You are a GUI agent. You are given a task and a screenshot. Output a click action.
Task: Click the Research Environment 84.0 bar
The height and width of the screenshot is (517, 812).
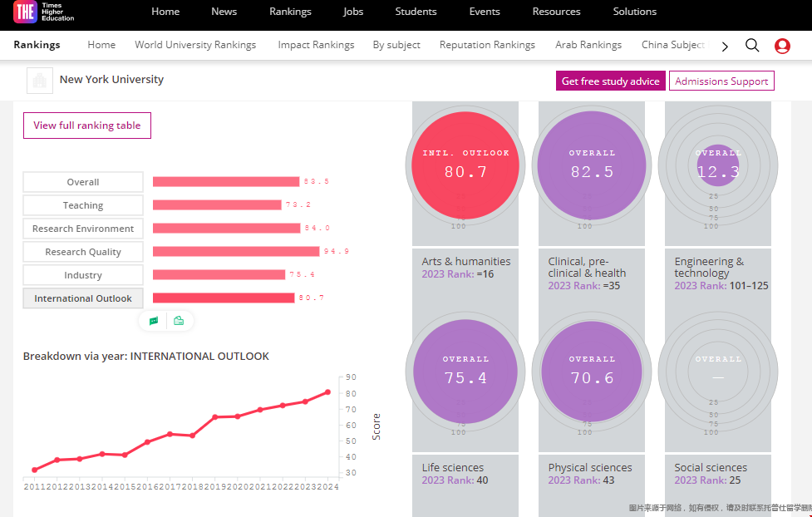226,228
